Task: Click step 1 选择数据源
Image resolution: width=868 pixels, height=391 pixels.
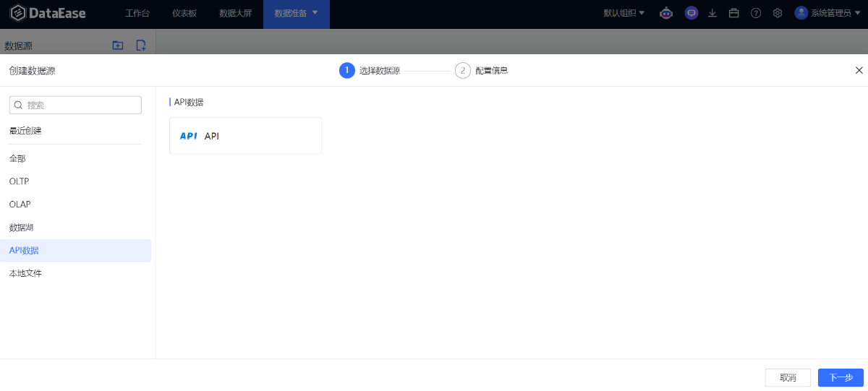Action: 370,70
